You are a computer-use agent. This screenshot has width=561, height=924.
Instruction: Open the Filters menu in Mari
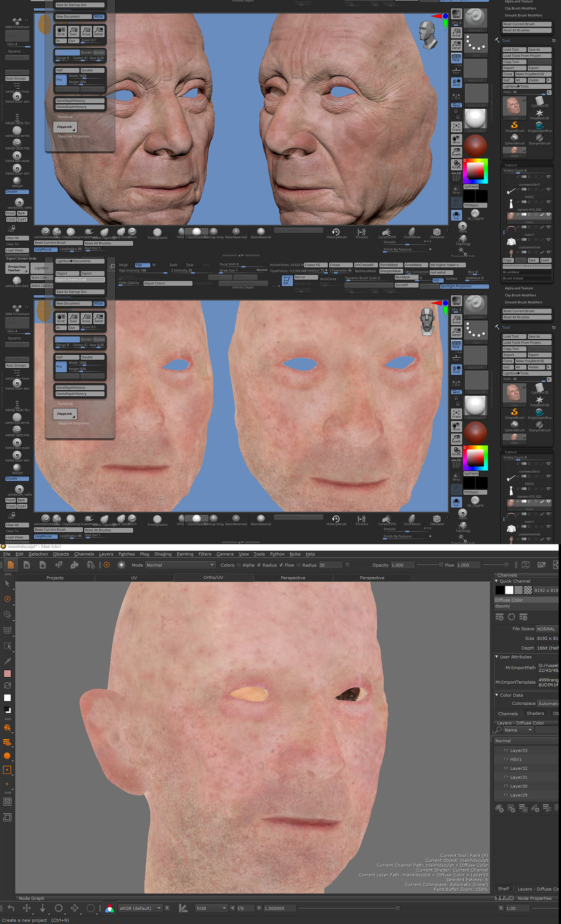205,554
